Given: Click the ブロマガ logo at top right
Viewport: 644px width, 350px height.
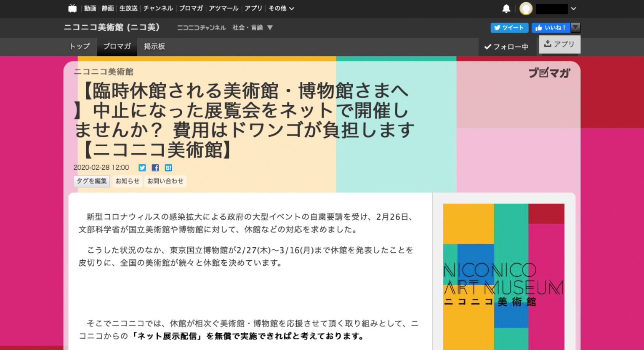Looking at the screenshot, I should (x=549, y=73).
